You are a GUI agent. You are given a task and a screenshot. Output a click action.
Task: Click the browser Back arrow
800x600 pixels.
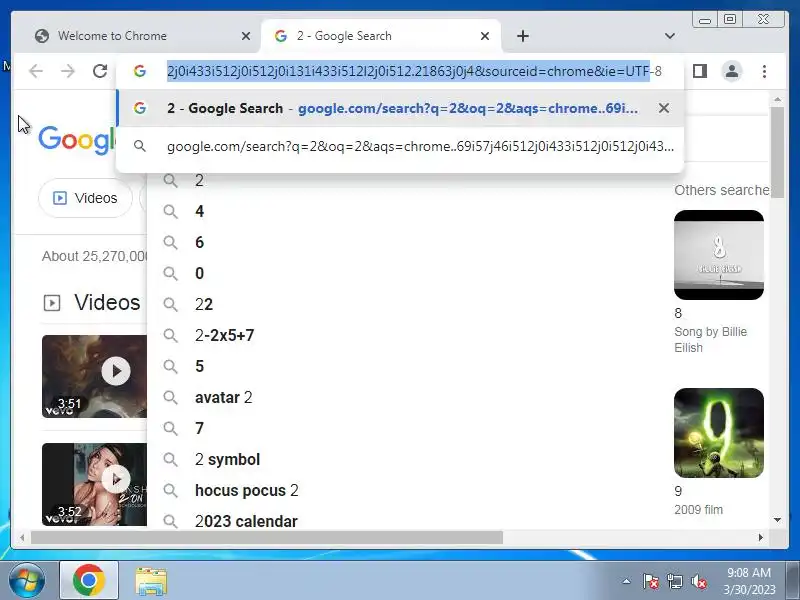(36, 71)
